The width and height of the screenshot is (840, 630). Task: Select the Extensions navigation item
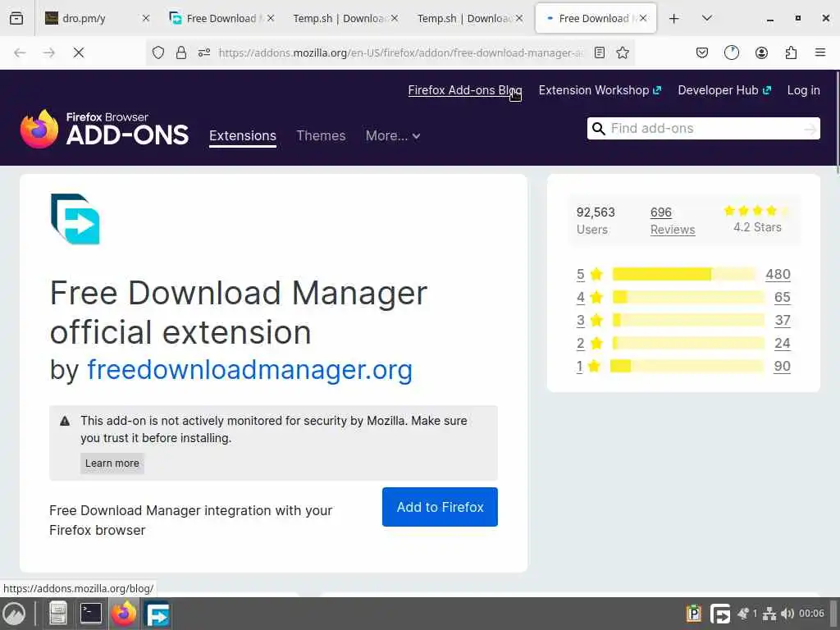243,135
